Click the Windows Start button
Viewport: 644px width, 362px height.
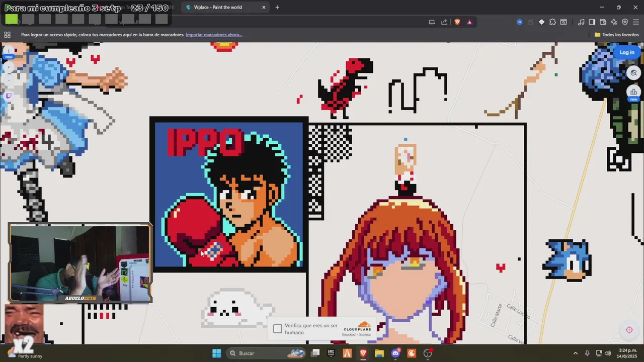[x=217, y=353]
